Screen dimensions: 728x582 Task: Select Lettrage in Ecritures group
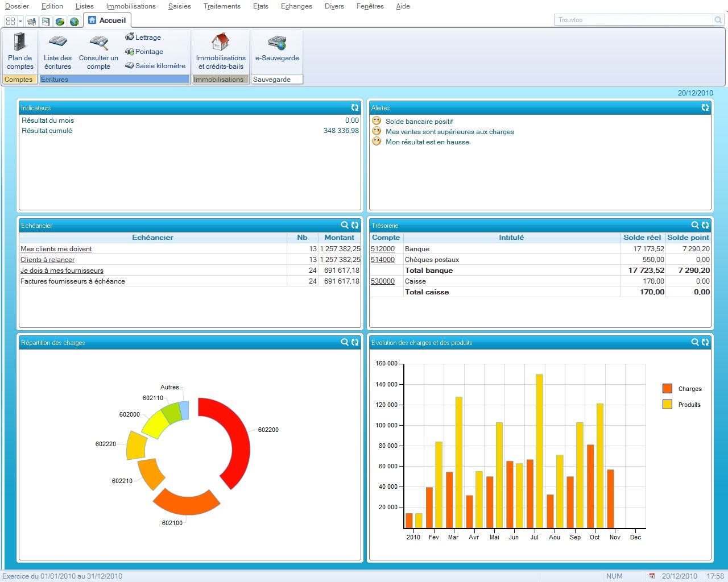pyautogui.click(x=143, y=38)
